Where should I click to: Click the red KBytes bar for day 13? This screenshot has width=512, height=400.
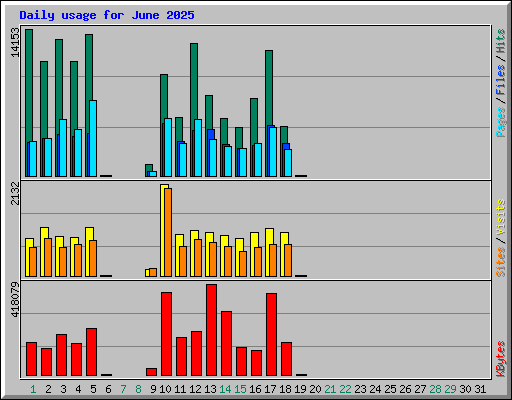(211, 330)
